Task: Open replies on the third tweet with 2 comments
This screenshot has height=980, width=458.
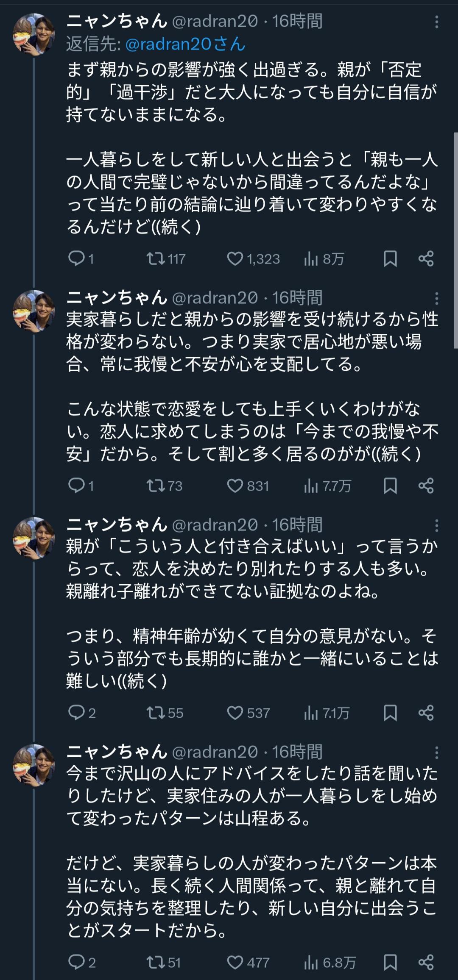Action: (x=77, y=713)
